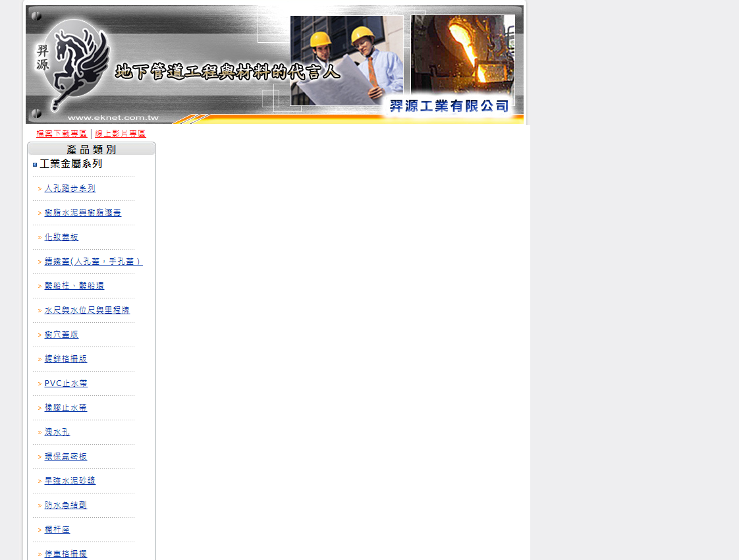Click the orange arrow beside 人孔踏步系列

pyautogui.click(x=40, y=188)
